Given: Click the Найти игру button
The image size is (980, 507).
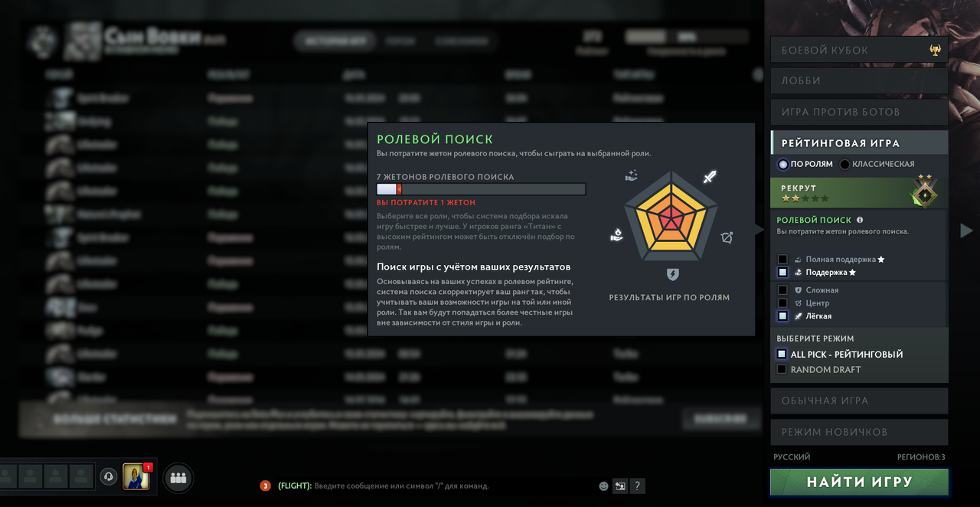Looking at the screenshot, I should tap(859, 482).
